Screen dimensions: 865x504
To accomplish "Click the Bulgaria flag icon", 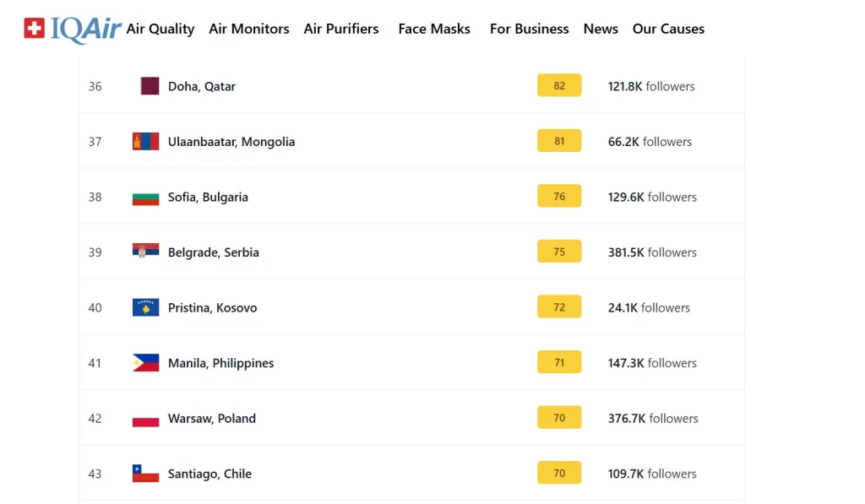I will [145, 198].
